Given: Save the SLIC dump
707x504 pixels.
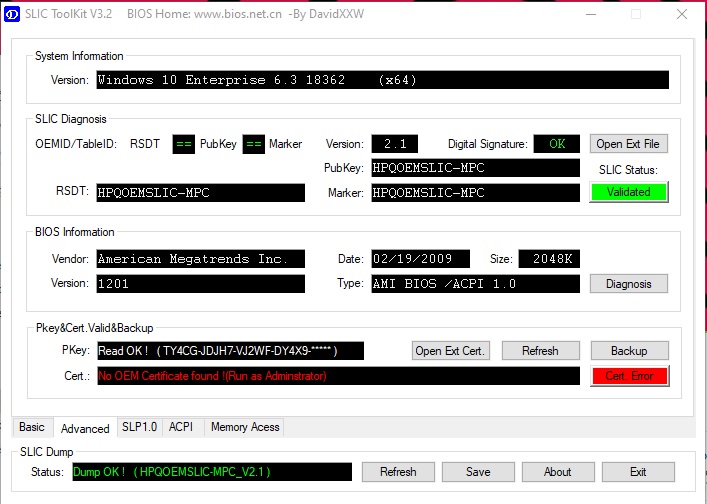Looking at the screenshot, I should (478, 472).
